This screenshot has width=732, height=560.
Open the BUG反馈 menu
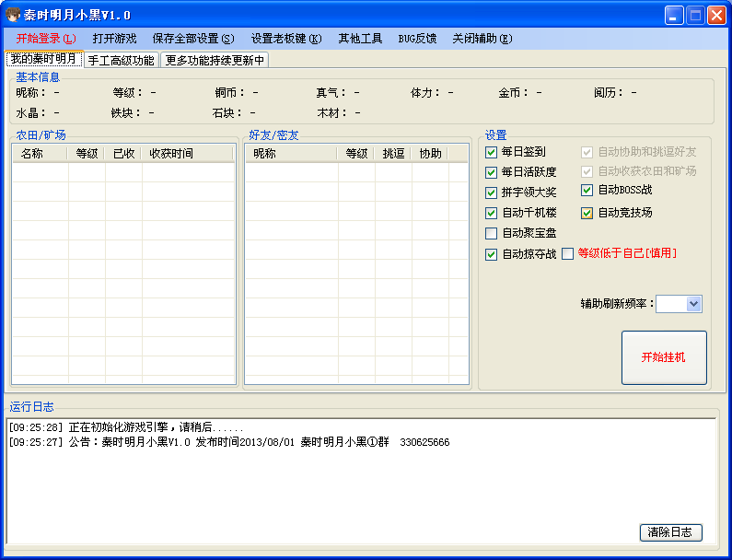417,39
